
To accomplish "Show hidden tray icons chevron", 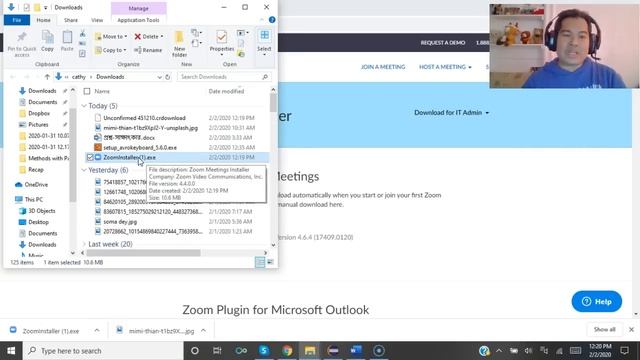I will pos(499,351).
